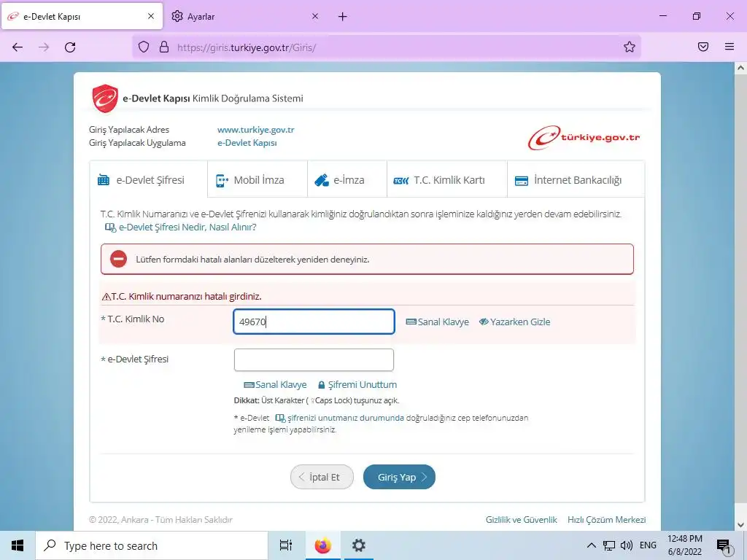The height and width of the screenshot is (560, 747).
Task: Open Hızlı Çözüm Merkezi footer link
Action: (606, 519)
